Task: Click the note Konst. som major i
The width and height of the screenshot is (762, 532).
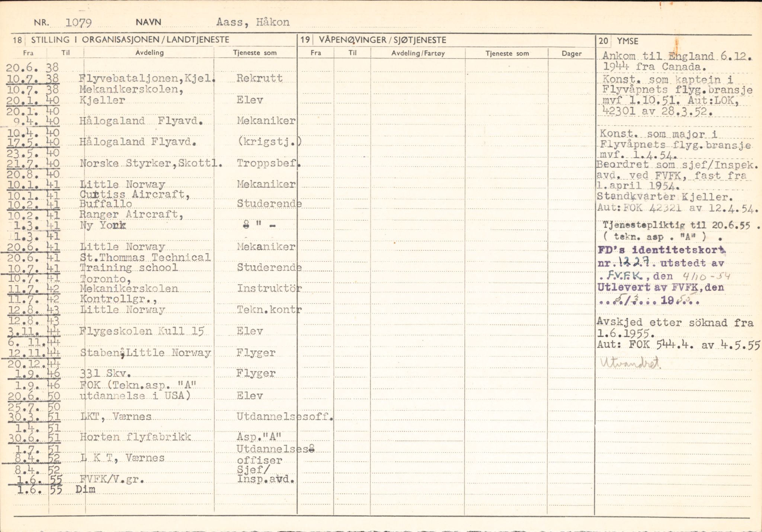Action: pos(659,134)
